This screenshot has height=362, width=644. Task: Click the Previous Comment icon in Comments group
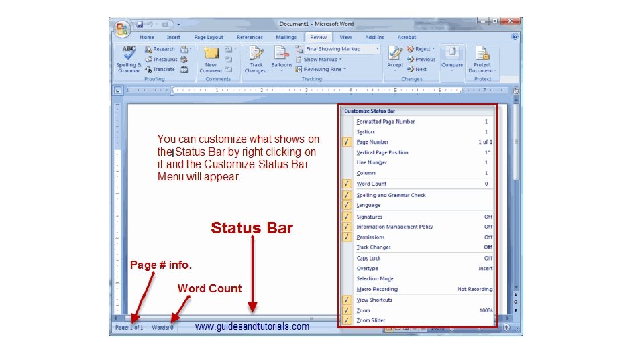pyautogui.click(x=229, y=60)
